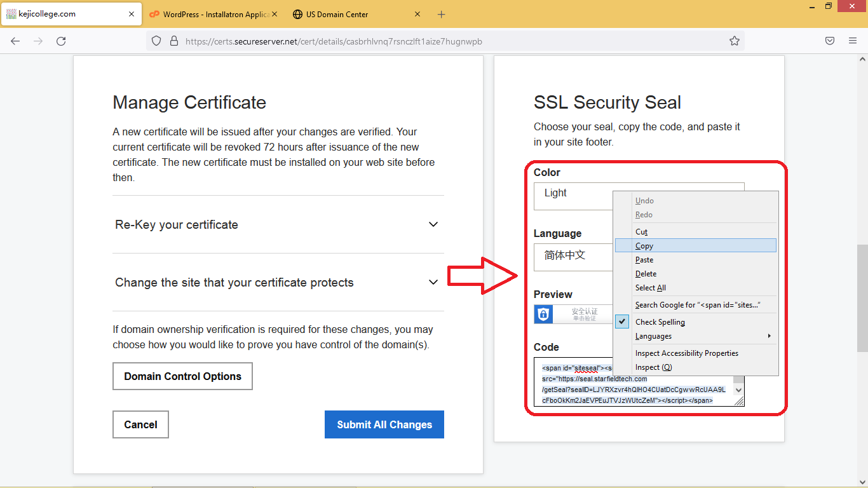Open the Firefox application menu
The image size is (868, 488).
tap(853, 41)
